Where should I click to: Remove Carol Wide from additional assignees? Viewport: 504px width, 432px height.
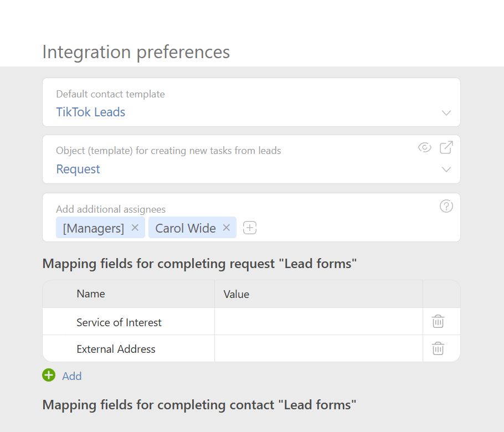pyautogui.click(x=227, y=228)
